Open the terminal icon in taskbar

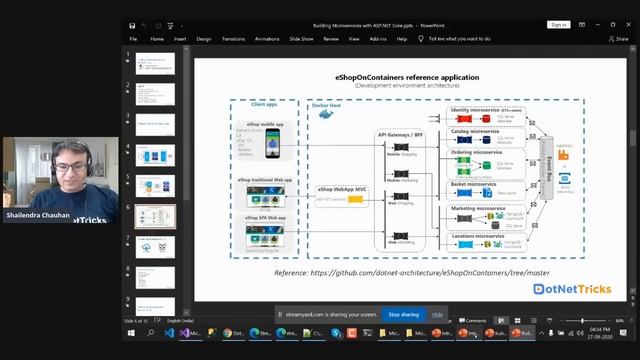click(367, 333)
